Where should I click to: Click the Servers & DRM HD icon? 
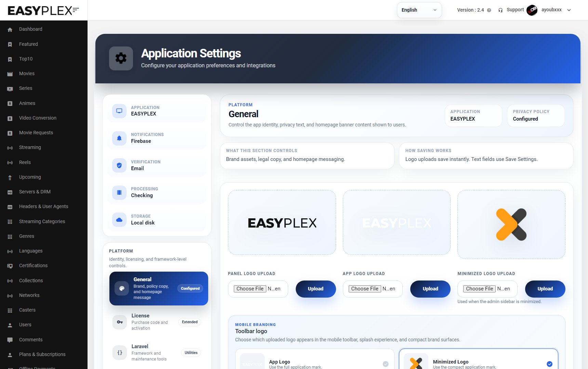coord(10,192)
